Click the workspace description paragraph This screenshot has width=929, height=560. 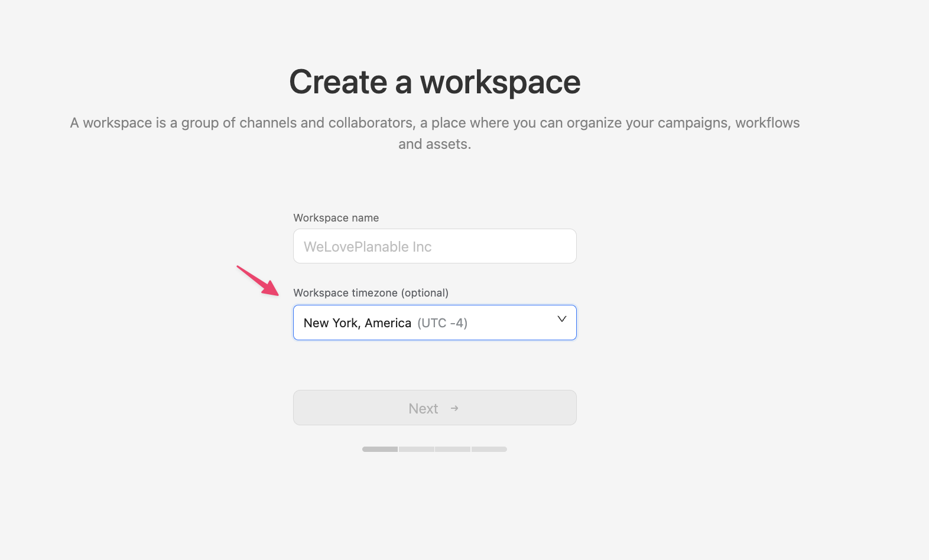coord(434,123)
